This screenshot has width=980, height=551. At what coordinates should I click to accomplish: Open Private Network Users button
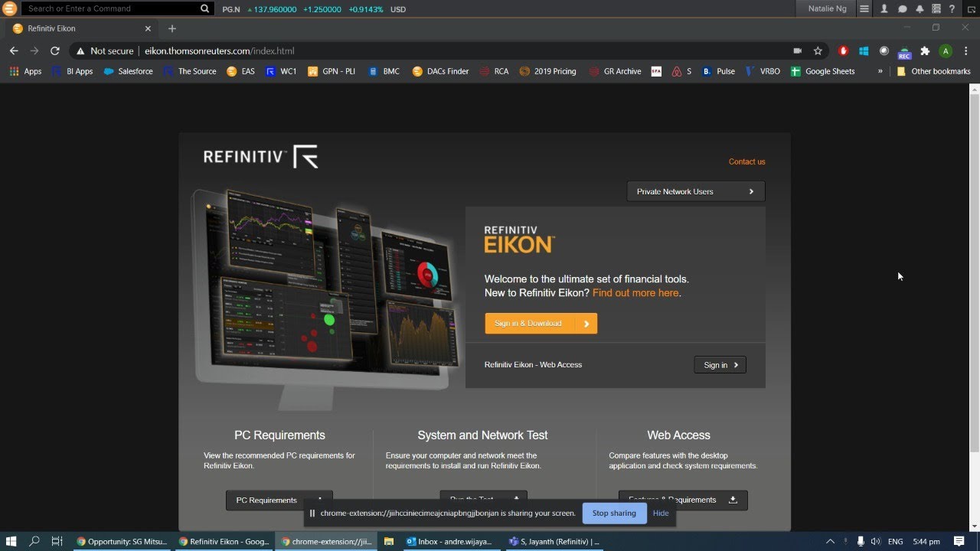(696, 191)
